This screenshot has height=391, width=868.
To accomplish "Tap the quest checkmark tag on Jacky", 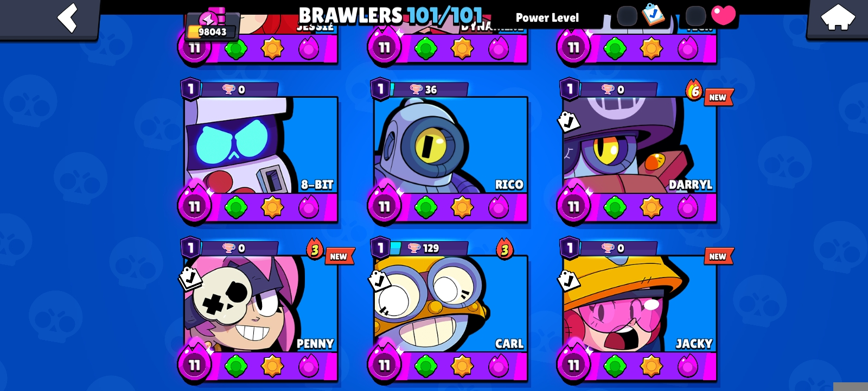I will coord(569,280).
